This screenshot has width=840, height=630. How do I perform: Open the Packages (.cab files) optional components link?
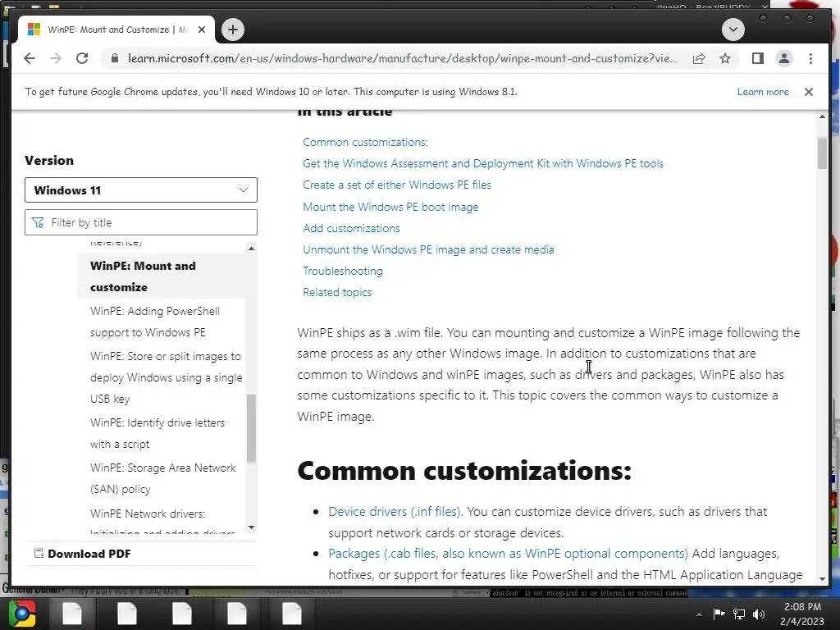point(508,554)
